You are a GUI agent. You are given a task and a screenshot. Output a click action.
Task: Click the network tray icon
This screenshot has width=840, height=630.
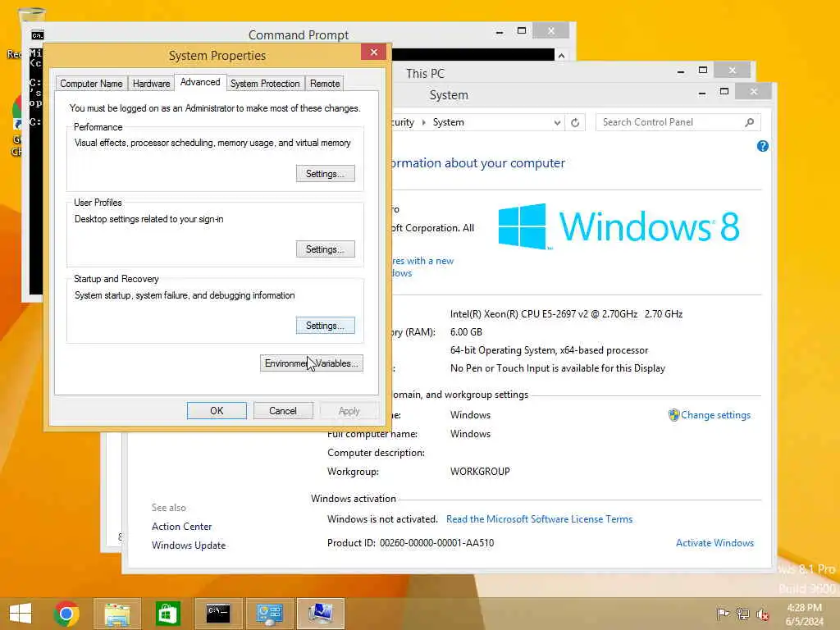pyautogui.click(x=742, y=614)
